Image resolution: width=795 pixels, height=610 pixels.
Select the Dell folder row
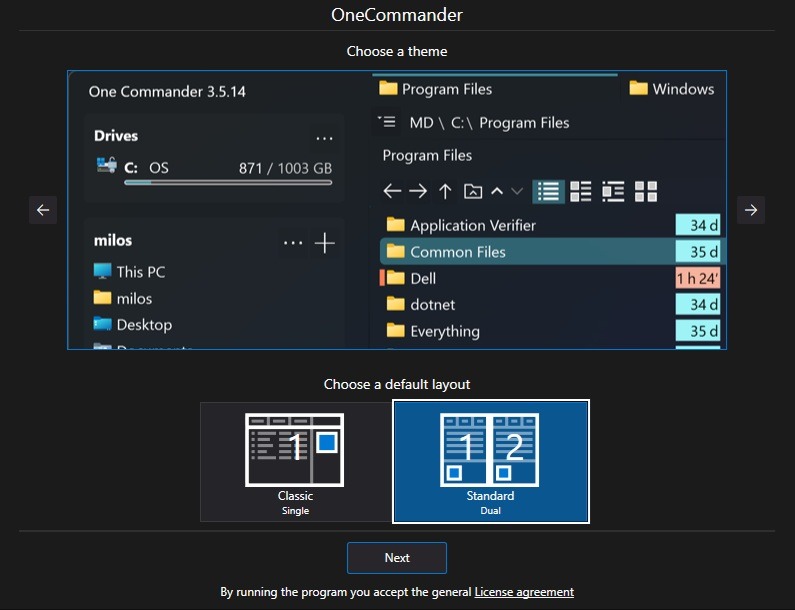(552, 278)
